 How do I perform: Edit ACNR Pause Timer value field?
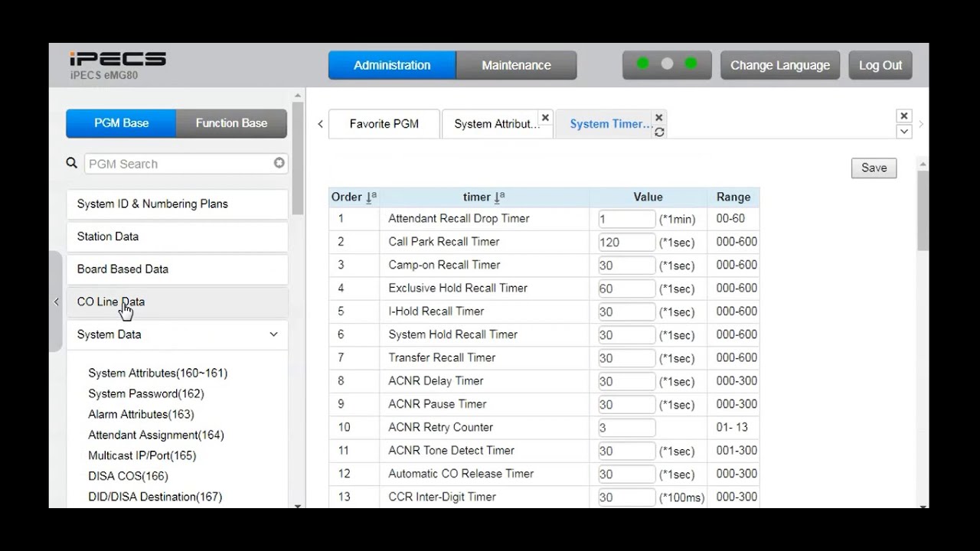626,404
